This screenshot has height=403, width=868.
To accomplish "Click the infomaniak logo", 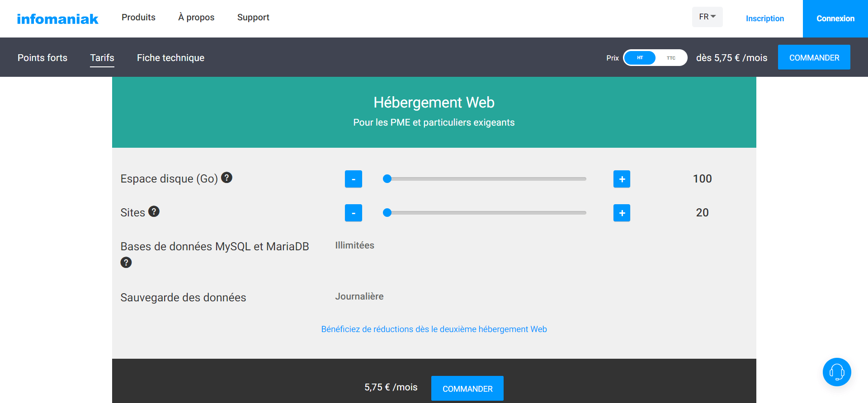I will pyautogui.click(x=57, y=19).
